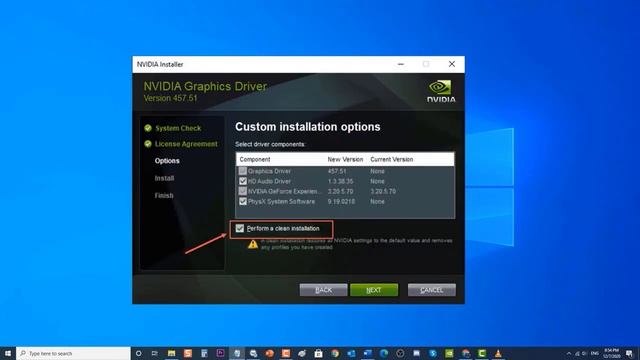The image size is (640, 360).
Task: Click the Component column header
Action: click(x=255, y=159)
